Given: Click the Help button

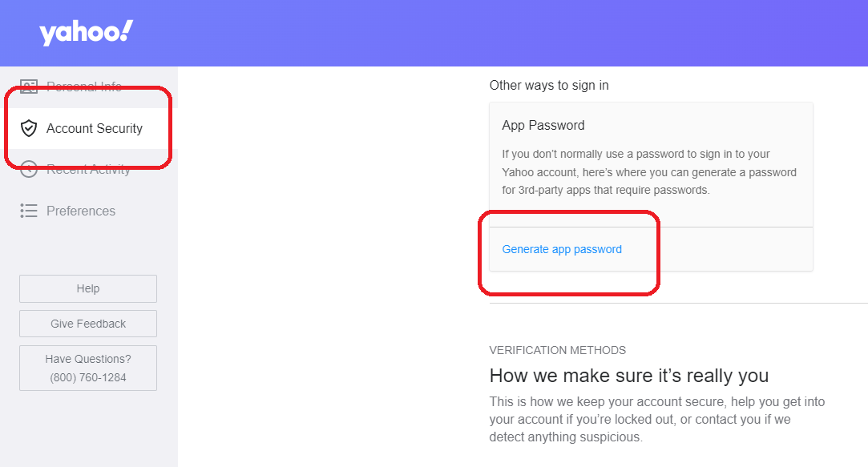Looking at the screenshot, I should pyautogui.click(x=88, y=289).
